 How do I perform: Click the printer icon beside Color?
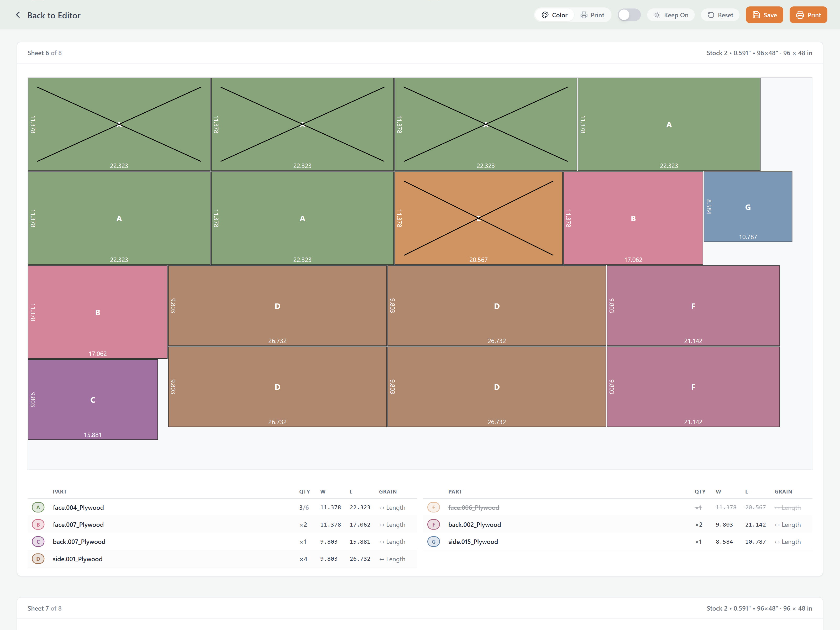584,15
